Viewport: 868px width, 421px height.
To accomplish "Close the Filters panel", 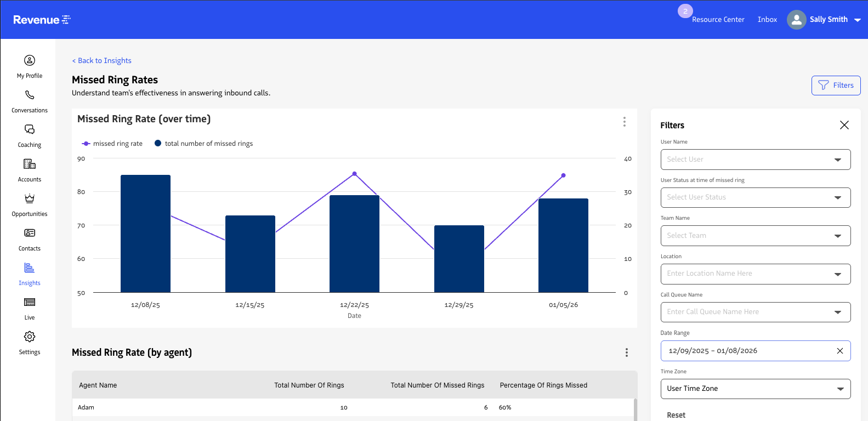I will [x=844, y=125].
